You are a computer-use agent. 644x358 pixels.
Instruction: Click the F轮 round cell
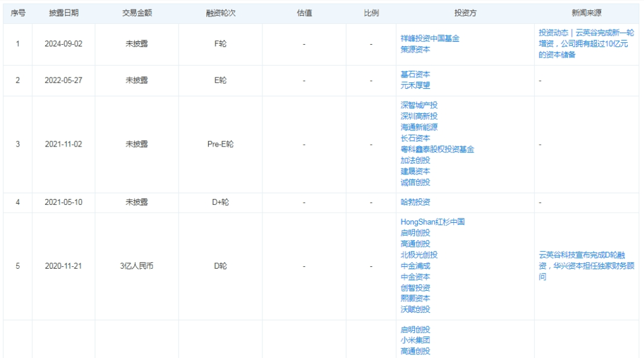click(221, 44)
